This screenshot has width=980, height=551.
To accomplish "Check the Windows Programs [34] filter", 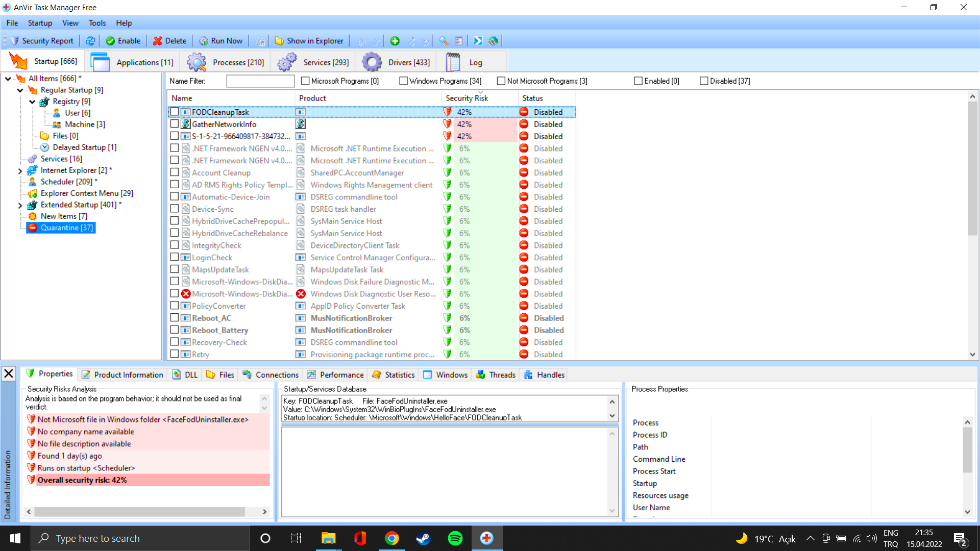I will [404, 81].
